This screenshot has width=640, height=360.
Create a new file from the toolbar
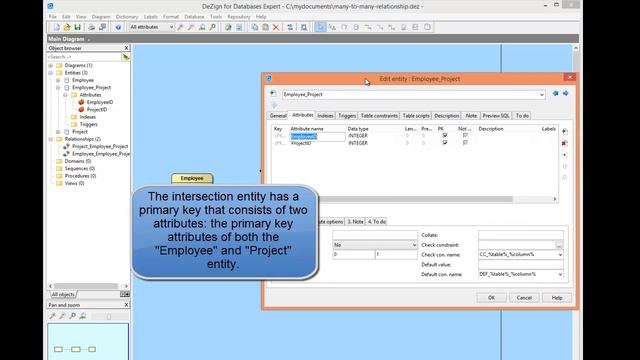[x=56, y=27]
